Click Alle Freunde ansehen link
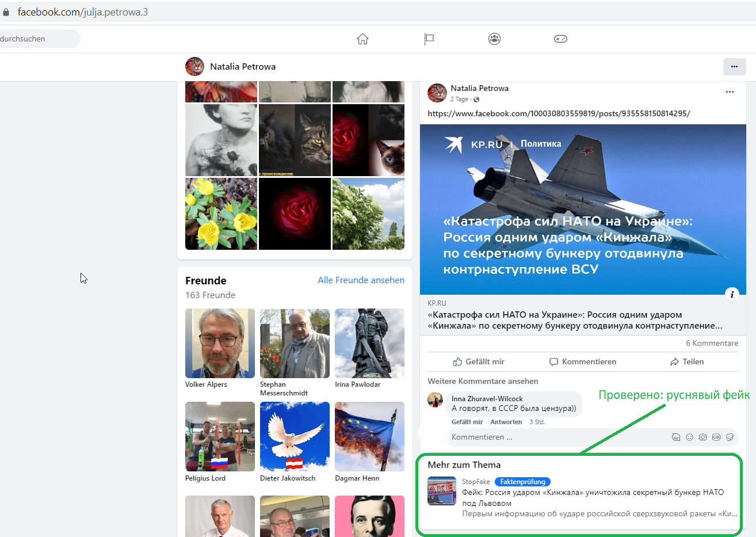This screenshot has width=756, height=537. tap(361, 280)
